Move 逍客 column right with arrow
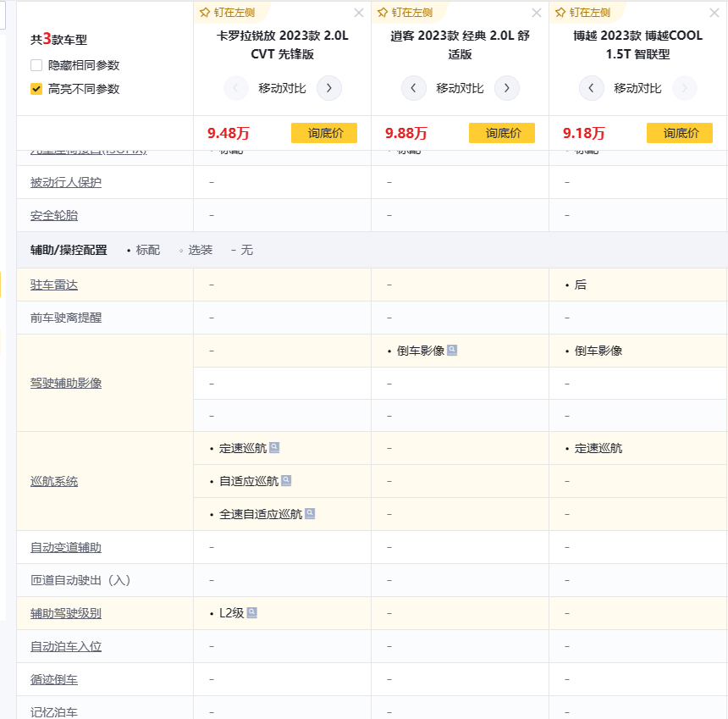728x719 pixels. [506, 88]
